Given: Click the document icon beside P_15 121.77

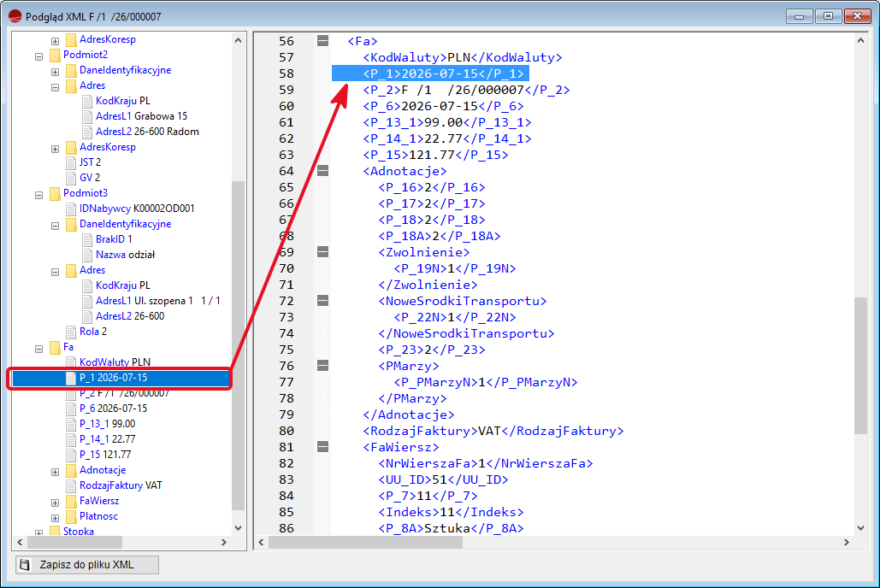Looking at the screenshot, I should pos(71,455).
